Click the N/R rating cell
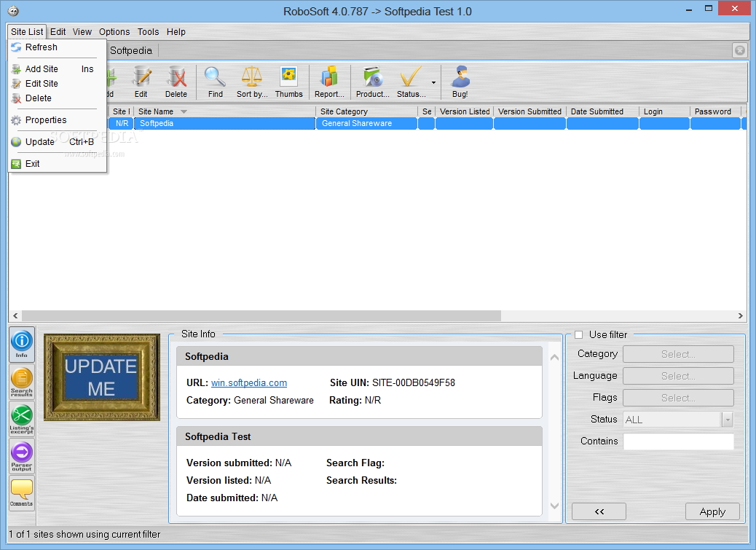Screen dimensions: 756x550 point(122,123)
